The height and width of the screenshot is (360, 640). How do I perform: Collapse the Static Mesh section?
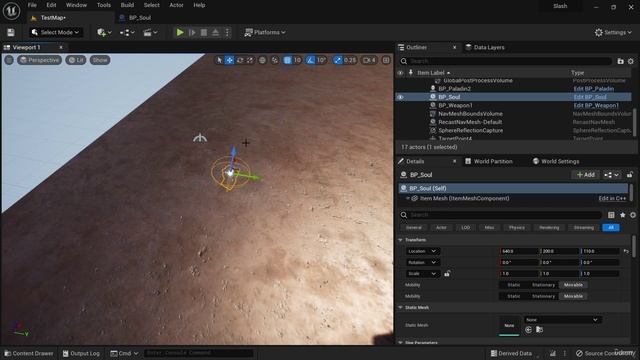pos(400,307)
